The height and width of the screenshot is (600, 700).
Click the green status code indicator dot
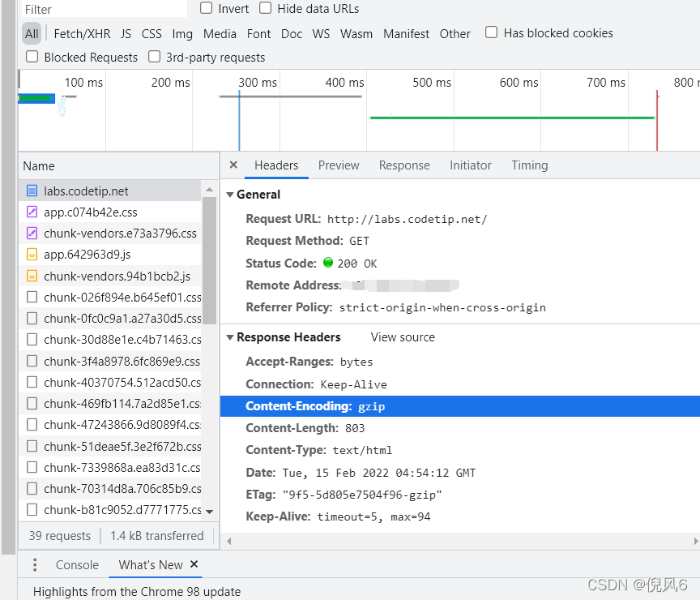tap(328, 262)
